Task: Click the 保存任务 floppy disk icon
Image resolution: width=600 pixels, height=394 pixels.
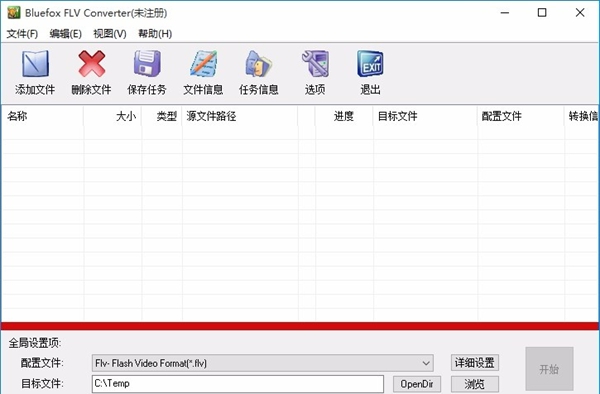Action: [x=147, y=64]
